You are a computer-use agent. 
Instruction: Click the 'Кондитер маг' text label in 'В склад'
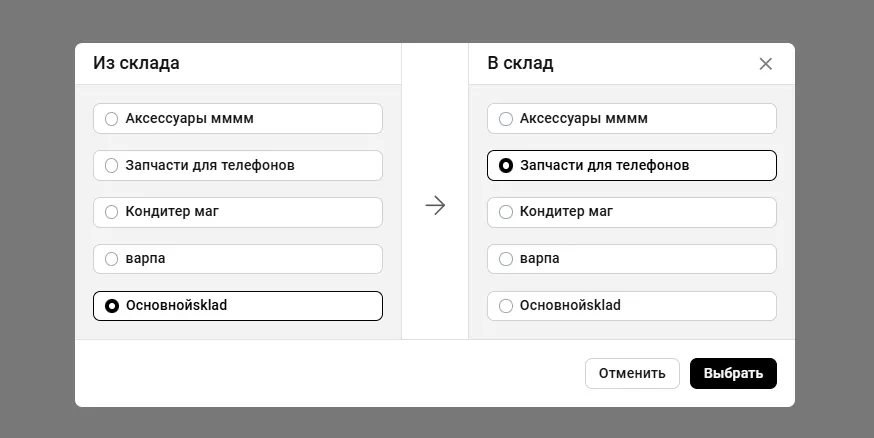566,212
